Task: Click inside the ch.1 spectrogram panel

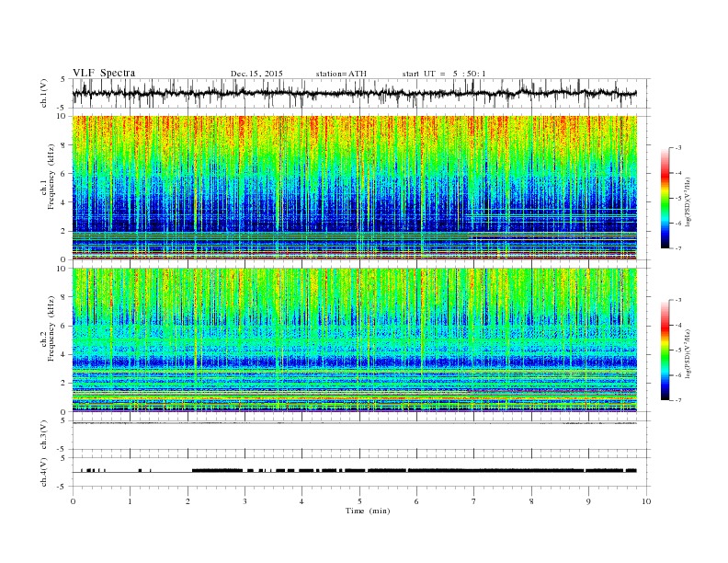Action: [x=355, y=188]
